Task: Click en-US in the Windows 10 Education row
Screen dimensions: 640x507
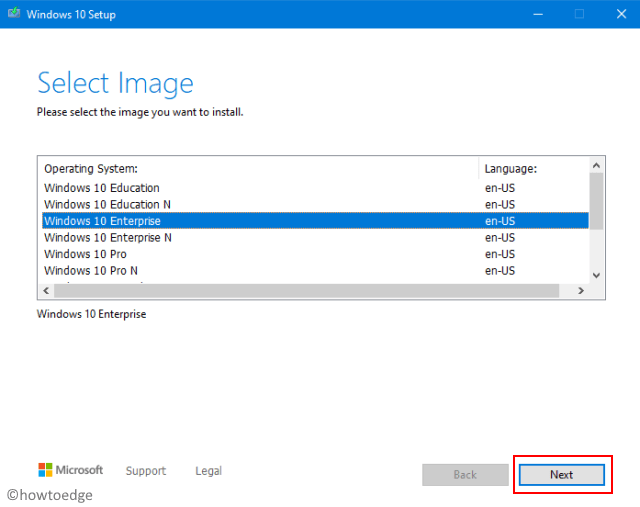Action: tap(500, 188)
